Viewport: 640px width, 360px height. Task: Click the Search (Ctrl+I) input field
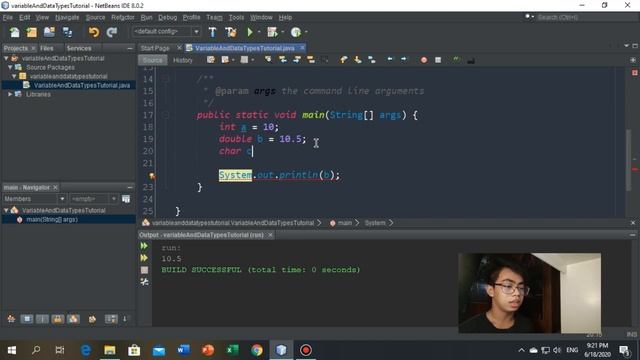(x=586, y=17)
